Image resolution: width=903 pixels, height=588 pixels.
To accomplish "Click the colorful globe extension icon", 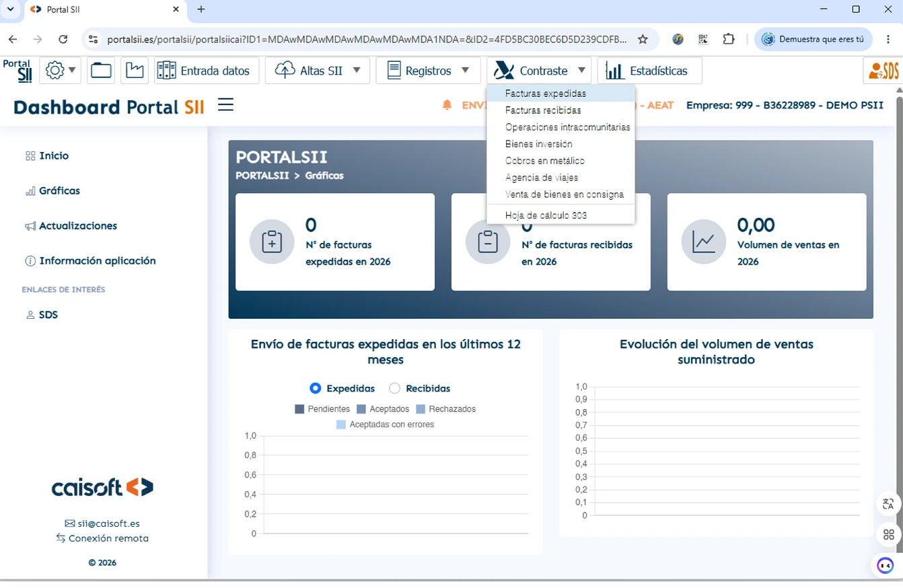I will pos(678,39).
